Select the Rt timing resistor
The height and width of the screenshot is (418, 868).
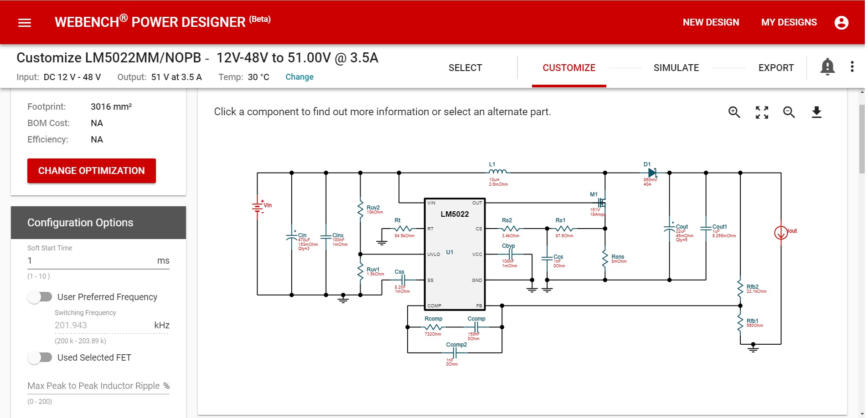(403, 229)
